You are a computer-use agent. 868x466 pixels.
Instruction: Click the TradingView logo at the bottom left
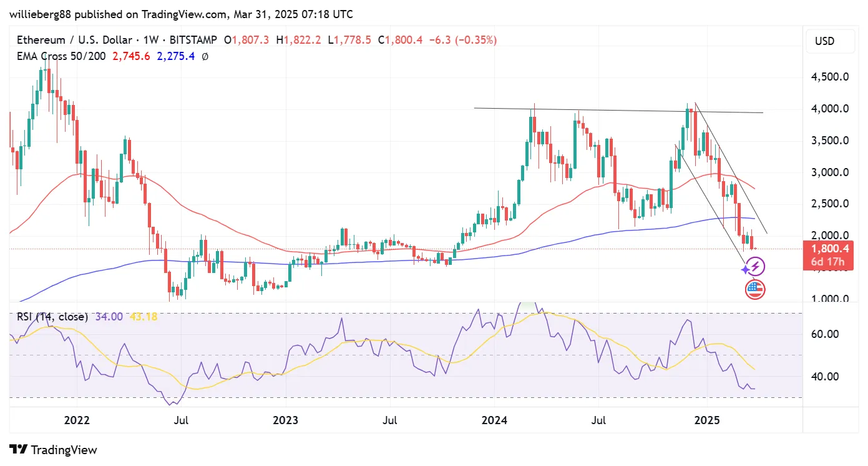coord(54,450)
